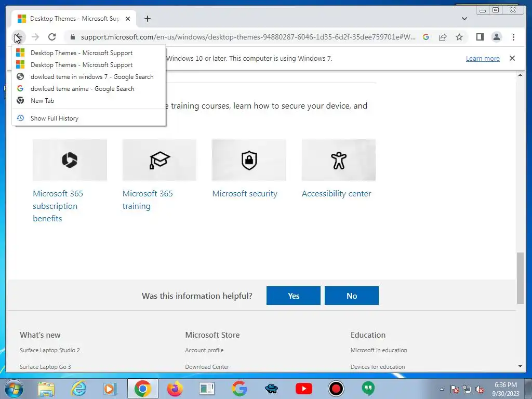532x399 pixels.
Task: Open a new tab with plus button
Action: (x=147, y=19)
